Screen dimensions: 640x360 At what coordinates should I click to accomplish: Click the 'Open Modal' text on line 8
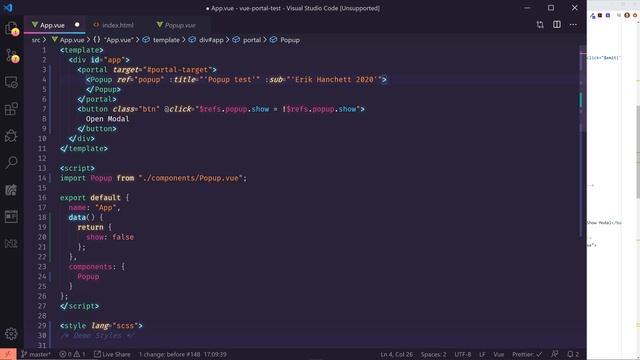pyautogui.click(x=107, y=119)
